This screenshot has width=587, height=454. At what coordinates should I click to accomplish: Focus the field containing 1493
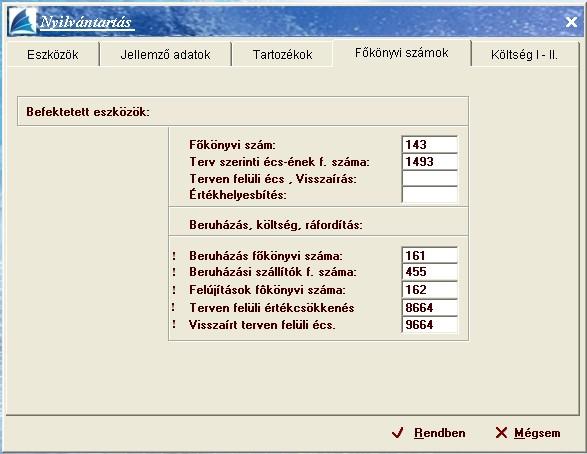429,161
